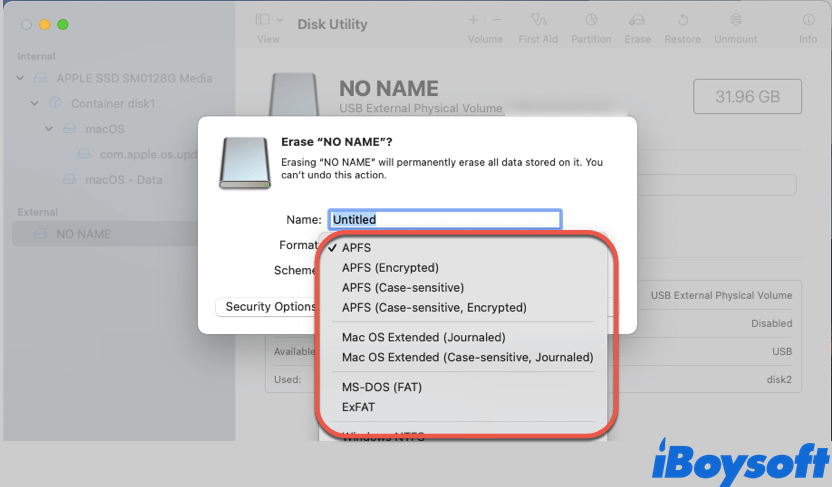832x487 pixels.
Task: Open the View sidebar dropdown
Action: (x=268, y=20)
